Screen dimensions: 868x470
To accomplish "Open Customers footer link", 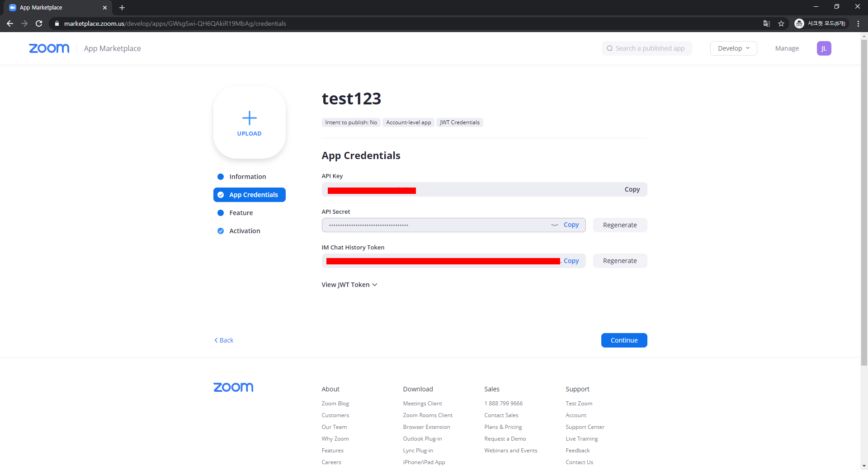I will point(335,415).
